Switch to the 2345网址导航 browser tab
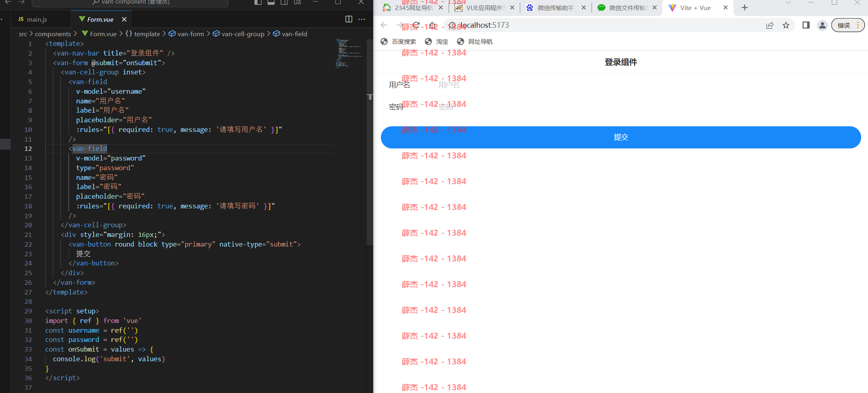The height and width of the screenshot is (393, 868). (x=408, y=8)
